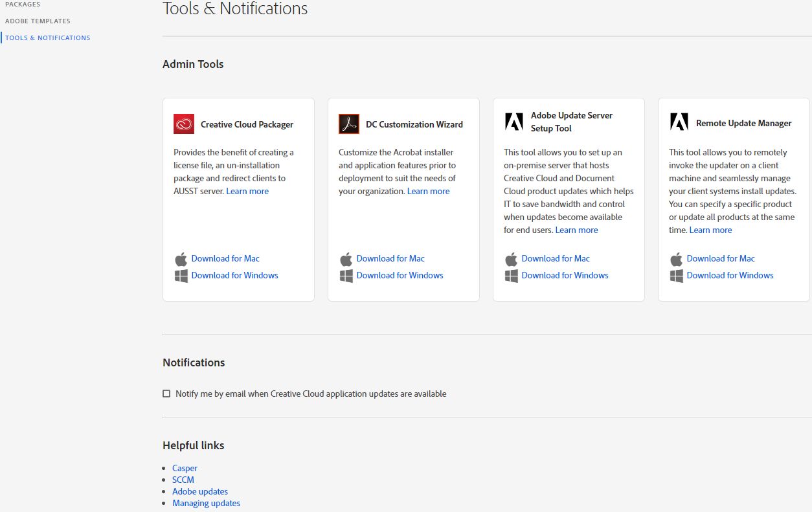Download Adobe Update Server Setup Tool for Windows
Image resolution: width=812 pixels, height=512 pixels.
click(565, 275)
